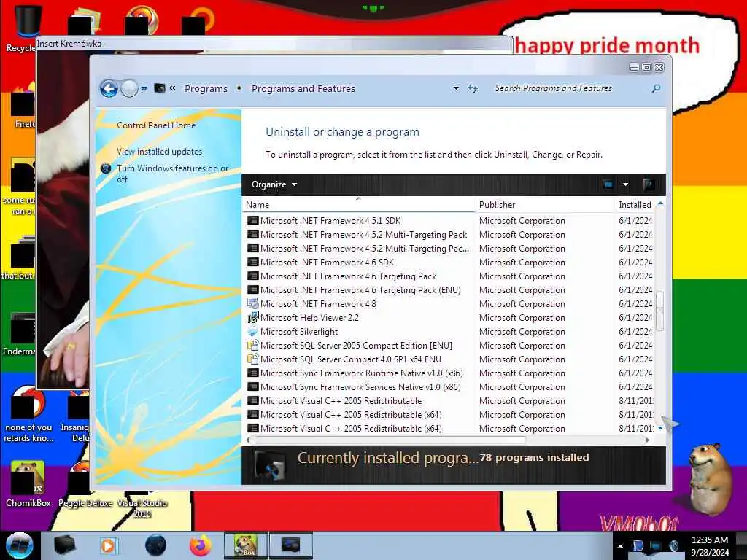This screenshot has height=560, width=747.
Task: Click the Programs and Features breadcrumb
Action: coord(303,88)
